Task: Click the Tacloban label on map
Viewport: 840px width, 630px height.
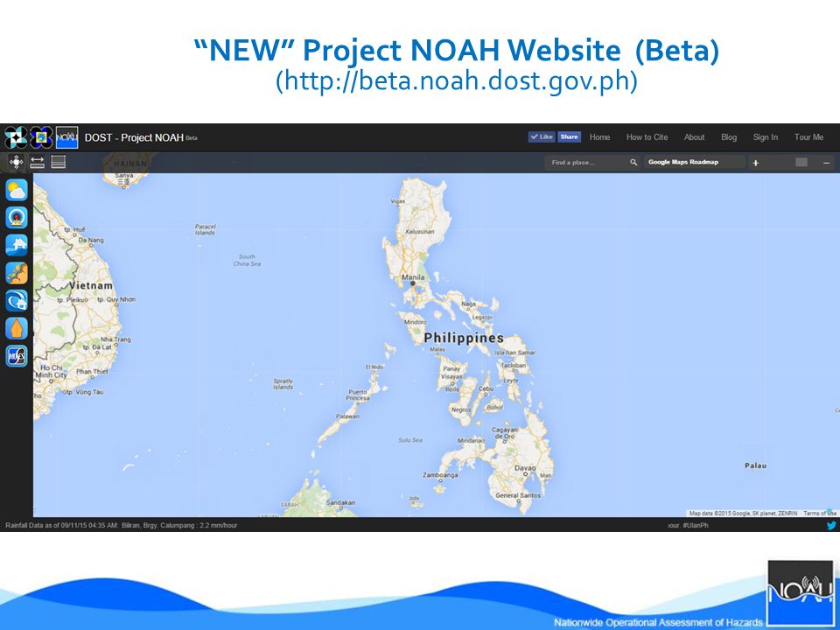Action: coord(514,365)
